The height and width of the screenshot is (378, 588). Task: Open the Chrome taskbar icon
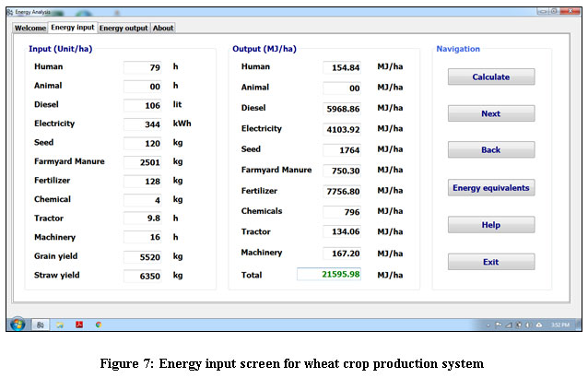[x=99, y=325]
